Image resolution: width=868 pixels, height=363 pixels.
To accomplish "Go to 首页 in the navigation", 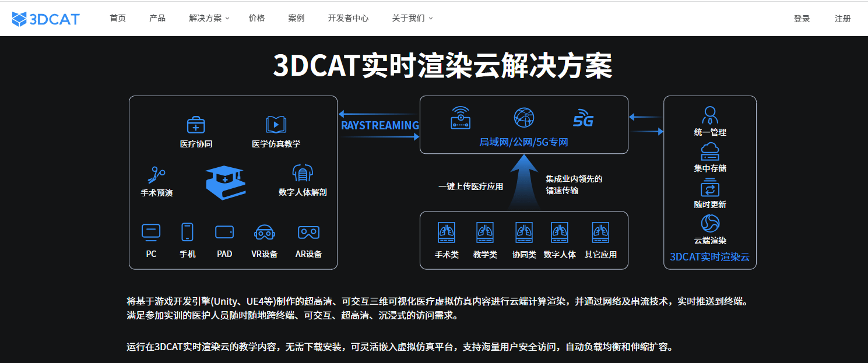I will (118, 18).
